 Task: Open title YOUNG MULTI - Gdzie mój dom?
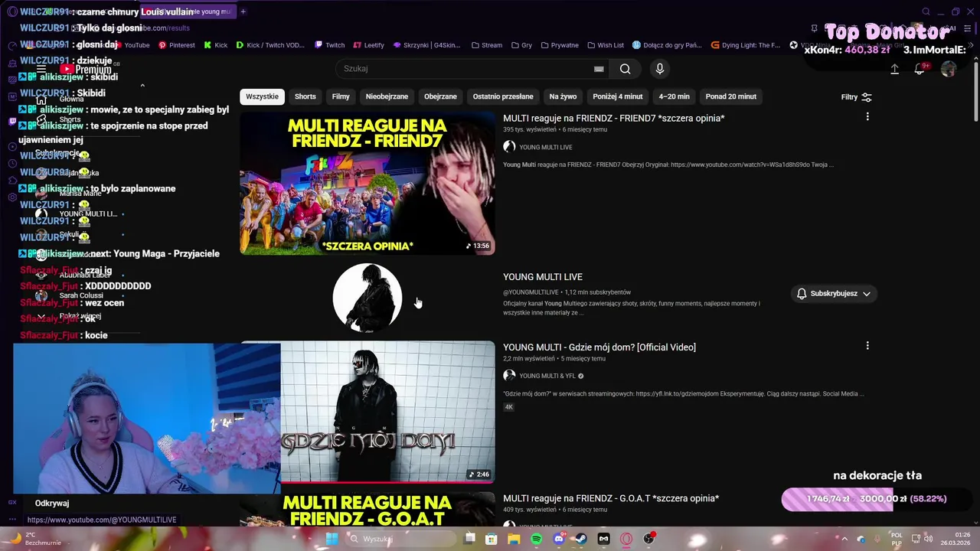coord(599,347)
